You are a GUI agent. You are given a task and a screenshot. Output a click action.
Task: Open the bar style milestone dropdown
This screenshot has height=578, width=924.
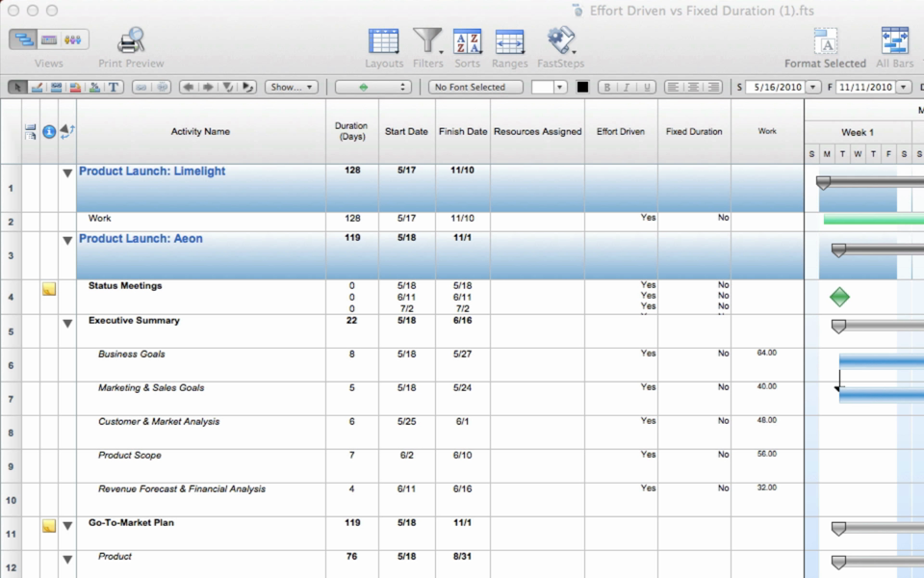373,88
